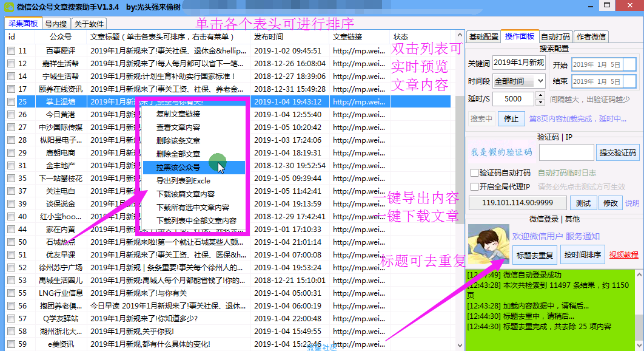Click the 搜索中 button
The width and height of the screenshot is (644, 351).
(481, 119)
